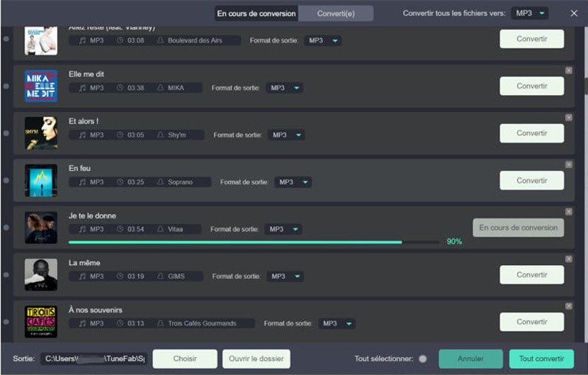Switch to En cours de conversion tab
Image resolution: width=588 pixels, height=375 pixels.
pyautogui.click(x=256, y=13)
